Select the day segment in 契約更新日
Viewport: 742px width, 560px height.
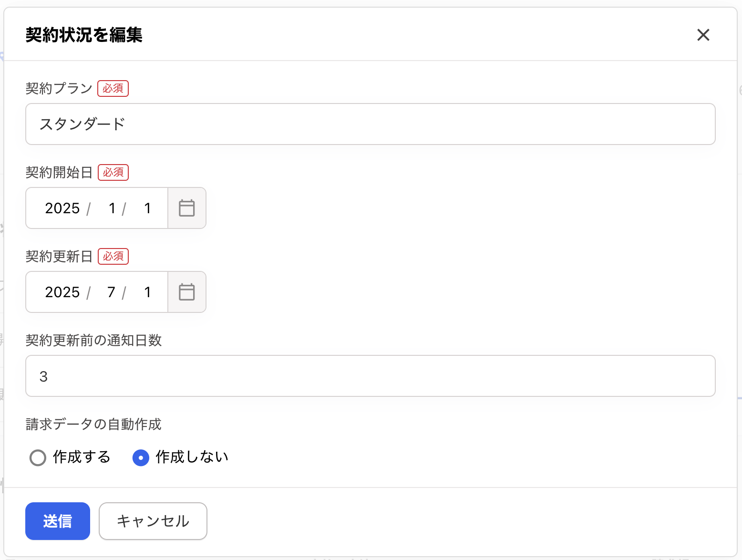click(147, 292)
